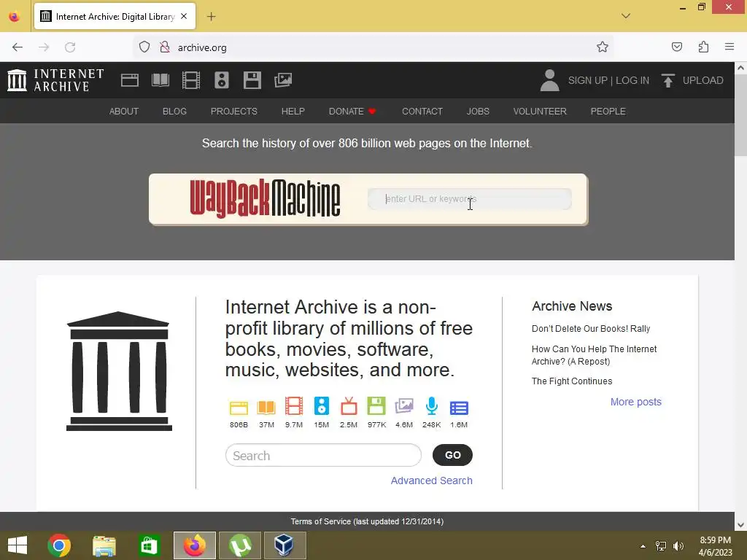Viewport: 747px width, 560px height.
Task: Open VirtualBox from the taskbar
Action: 285,545
